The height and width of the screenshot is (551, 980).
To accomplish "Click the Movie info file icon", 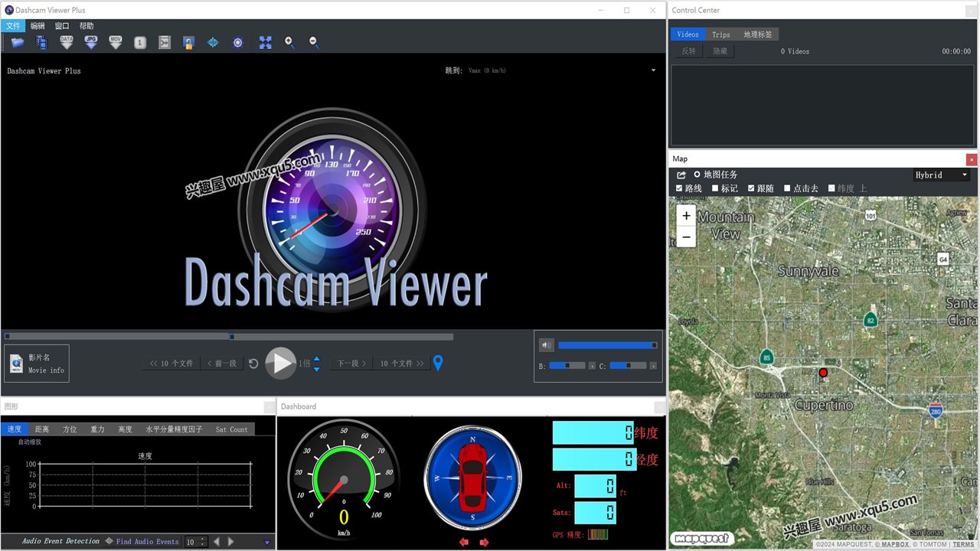I will 16,364.
